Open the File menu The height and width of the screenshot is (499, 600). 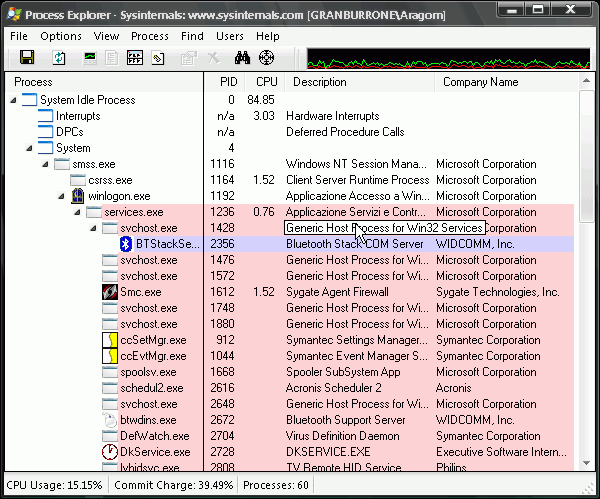coord(19,36)
